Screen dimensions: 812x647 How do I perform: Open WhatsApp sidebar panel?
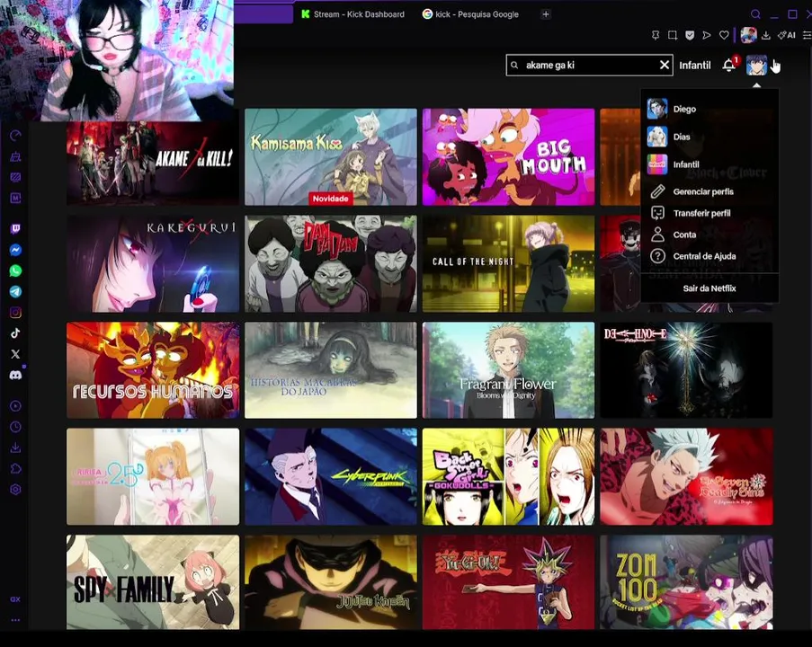point(15,270)
